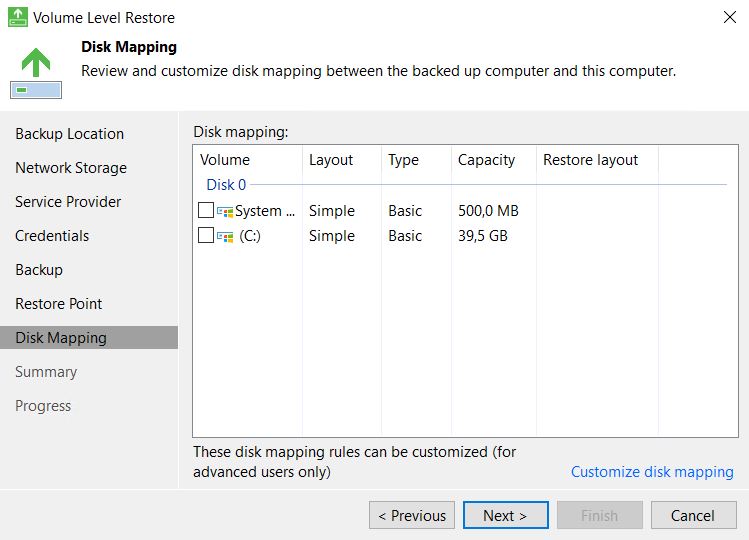
Task: Collapse the Disk 0 group header
Action: 226,184
